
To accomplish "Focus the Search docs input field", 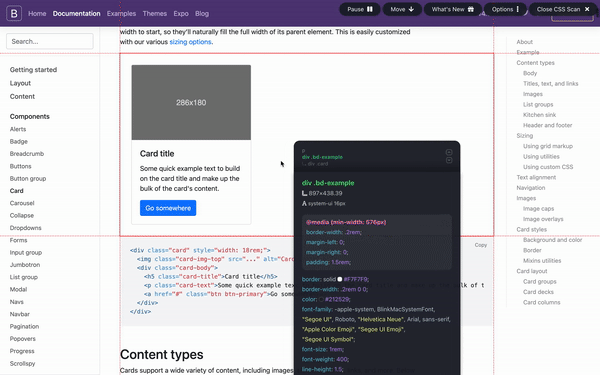I will (x=50, y=41).
